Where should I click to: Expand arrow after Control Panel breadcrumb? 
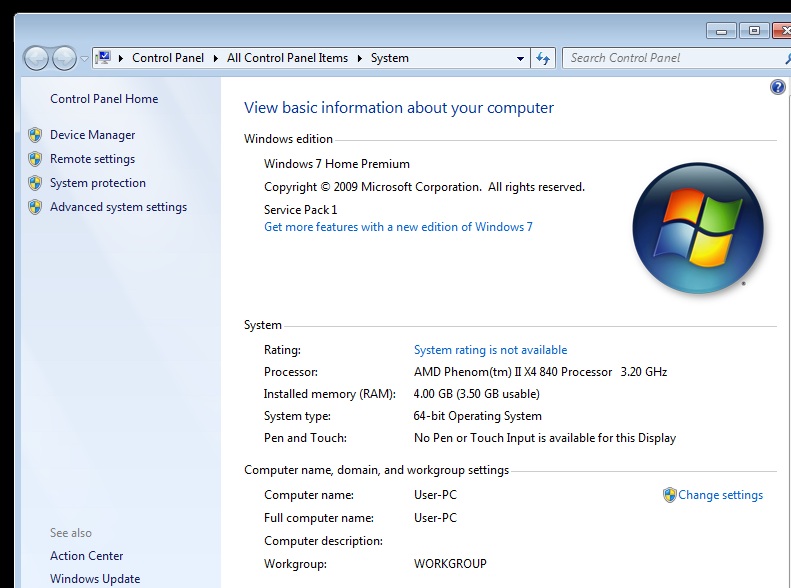216,58
